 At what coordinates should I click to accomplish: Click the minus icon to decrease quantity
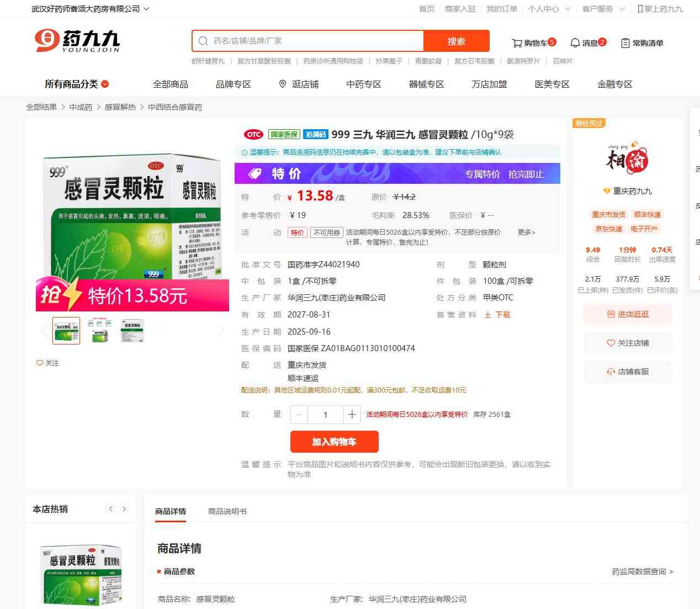pyautogui.click(x=299, y=415)
